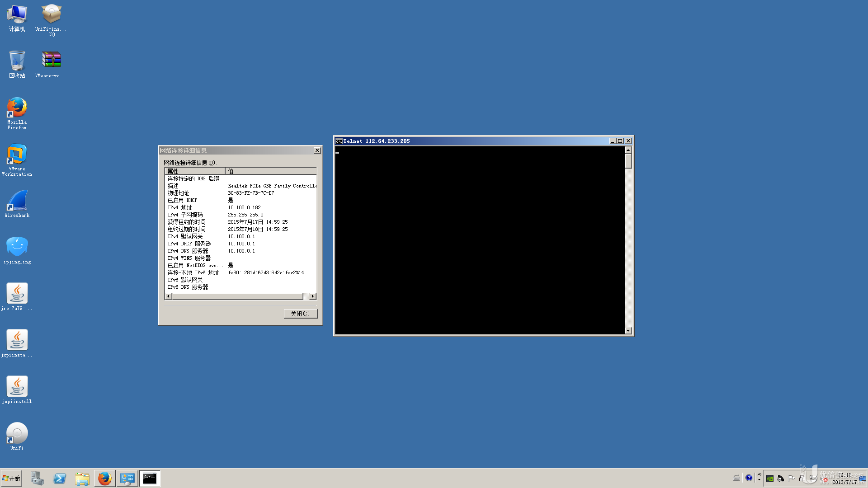Switch to Control Panel taskbar button
The height and width of the screenshot is (488, 868).
tap(127, 478)
